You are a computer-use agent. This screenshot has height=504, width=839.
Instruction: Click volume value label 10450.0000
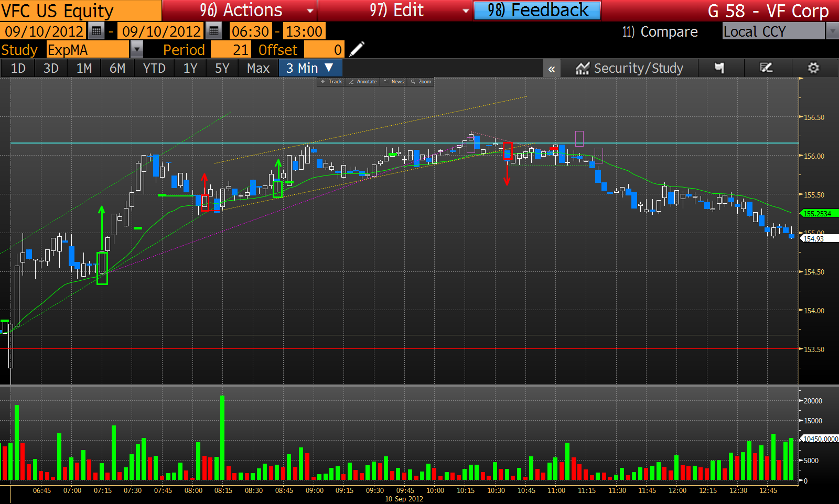click(x=820, y=439)
